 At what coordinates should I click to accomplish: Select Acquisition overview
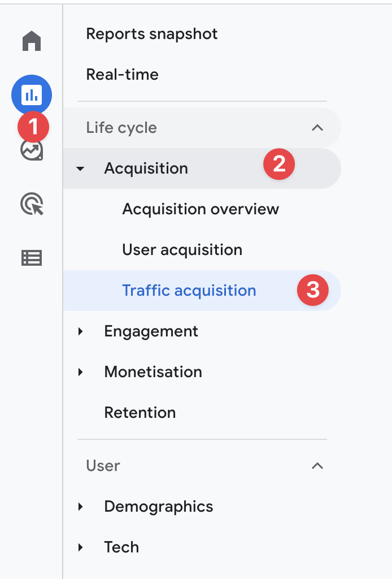coord(201,209)
